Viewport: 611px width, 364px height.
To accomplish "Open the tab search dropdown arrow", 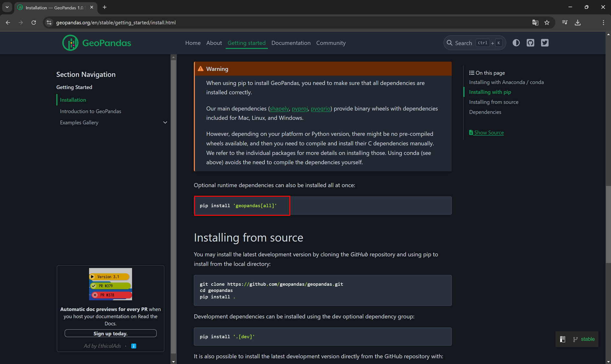I will coord(7,7).
